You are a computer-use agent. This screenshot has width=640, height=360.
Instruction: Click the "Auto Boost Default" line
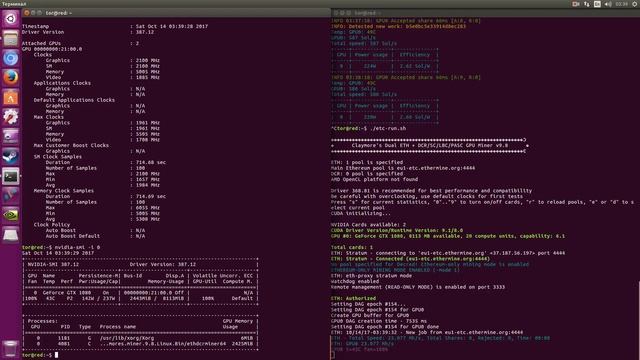click(95, 236)
